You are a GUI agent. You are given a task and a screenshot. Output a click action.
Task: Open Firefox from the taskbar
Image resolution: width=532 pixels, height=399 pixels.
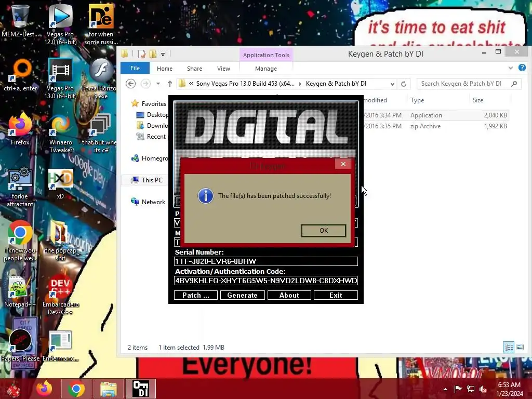coord(45,389)
